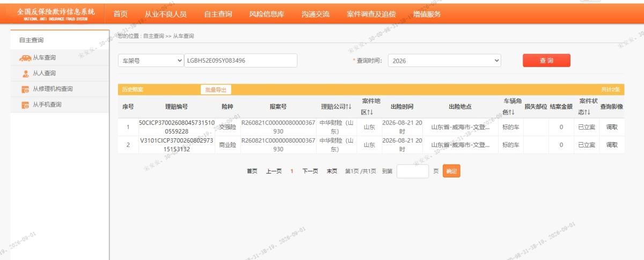644x260 pixels.
Task: Sort by 车辆角色 column header
Action: click(512, 107)
